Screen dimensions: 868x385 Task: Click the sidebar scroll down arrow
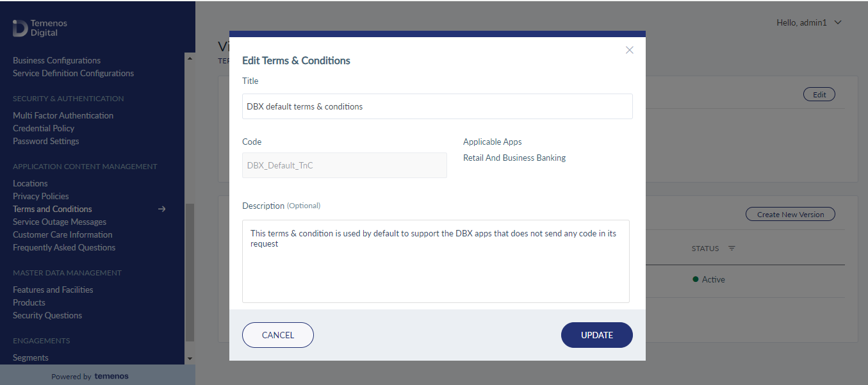tap(190, 358)
